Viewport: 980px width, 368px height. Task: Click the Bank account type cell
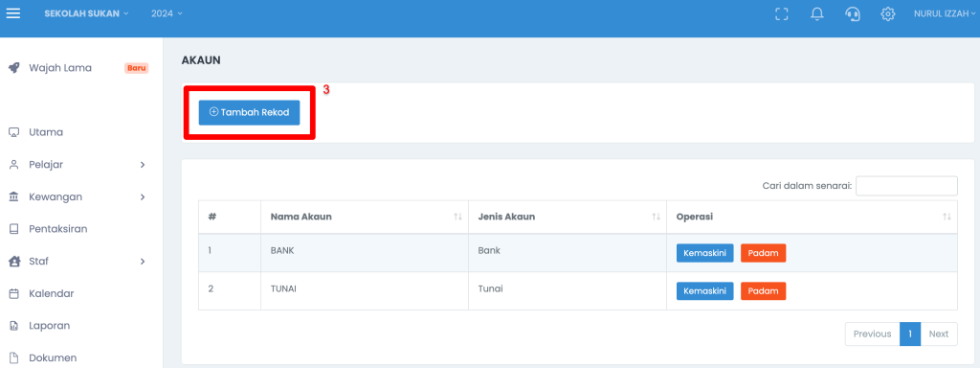568,253
